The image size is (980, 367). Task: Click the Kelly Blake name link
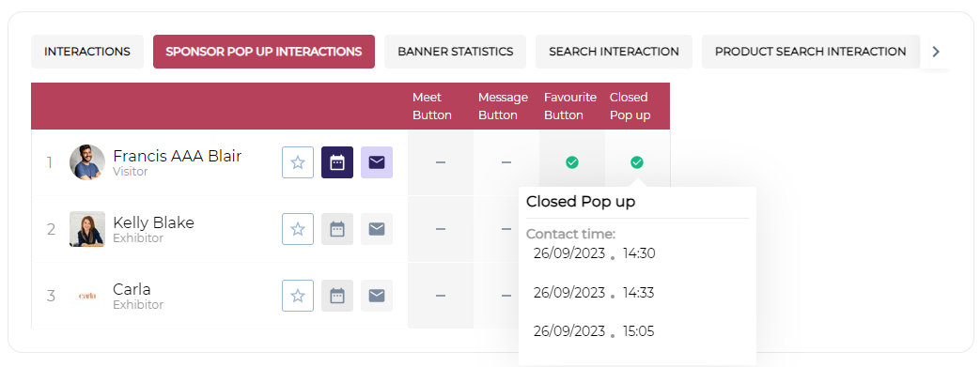pos(154,222)
